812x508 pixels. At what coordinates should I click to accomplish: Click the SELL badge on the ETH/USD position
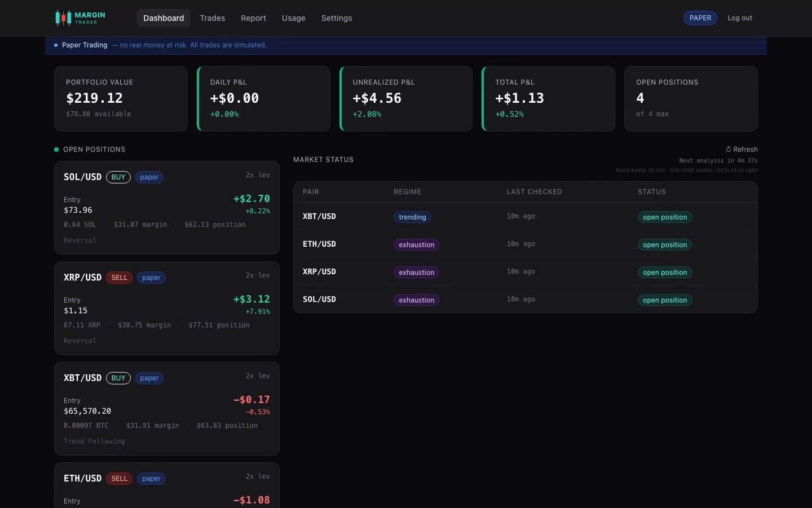click(x=120, y=479)
